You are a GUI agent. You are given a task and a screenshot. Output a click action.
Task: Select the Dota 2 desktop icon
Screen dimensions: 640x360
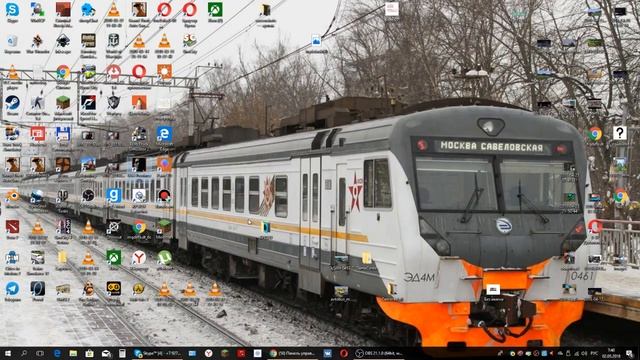pos(12,227)
